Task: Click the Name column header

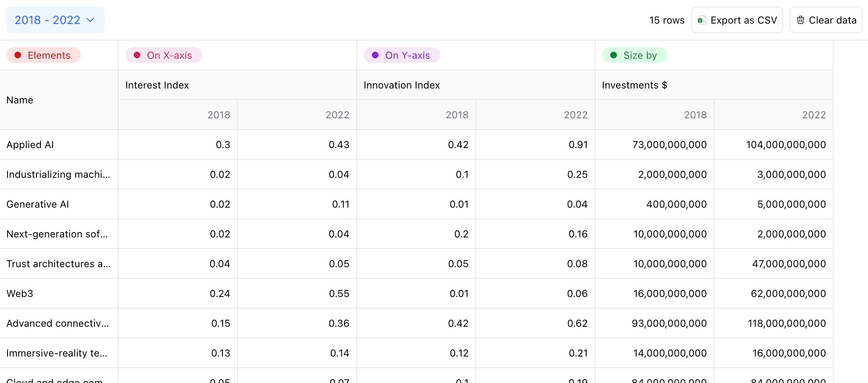Action: point(20,100)
